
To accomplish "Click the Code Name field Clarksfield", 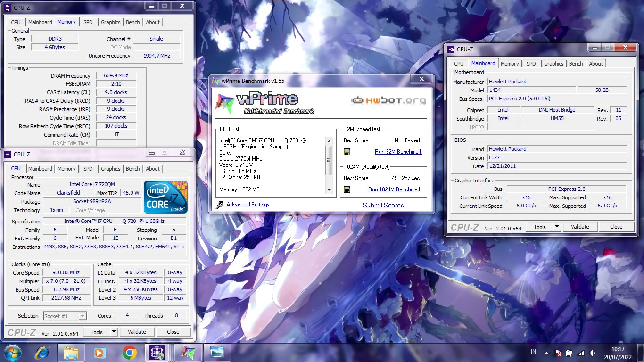I will point(68,193).
